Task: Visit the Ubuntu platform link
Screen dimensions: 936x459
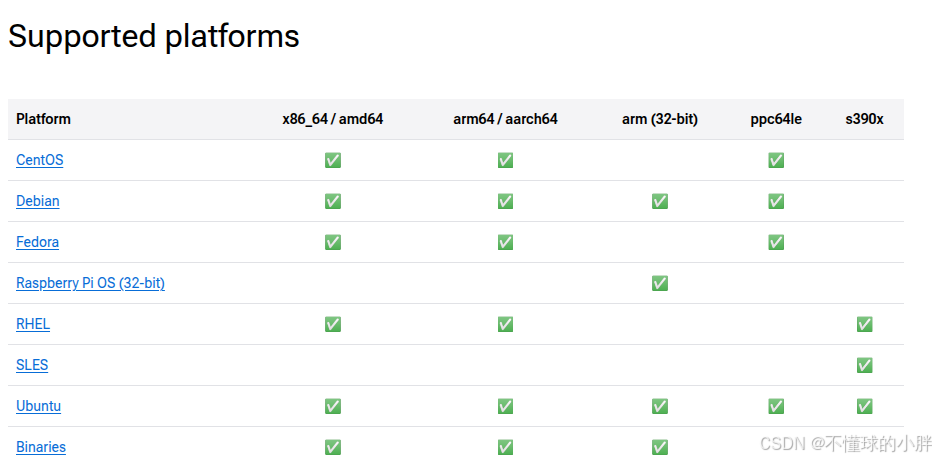Action: coord(38,406)
